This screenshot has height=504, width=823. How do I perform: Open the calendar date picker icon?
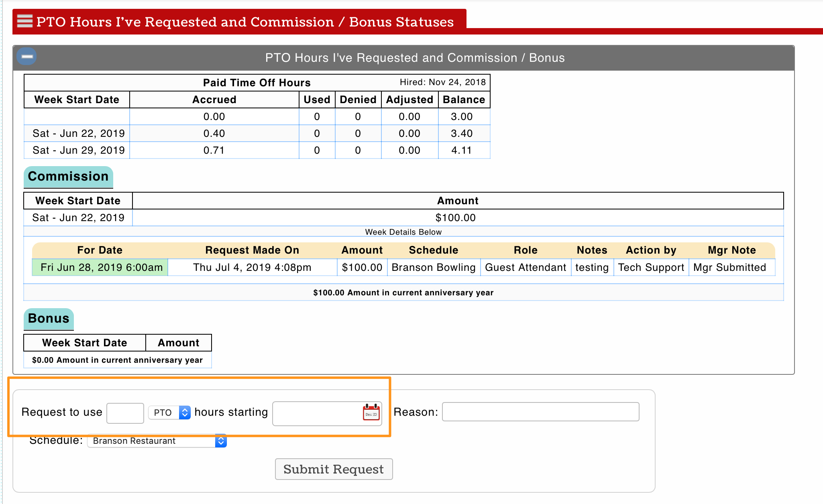371,413
